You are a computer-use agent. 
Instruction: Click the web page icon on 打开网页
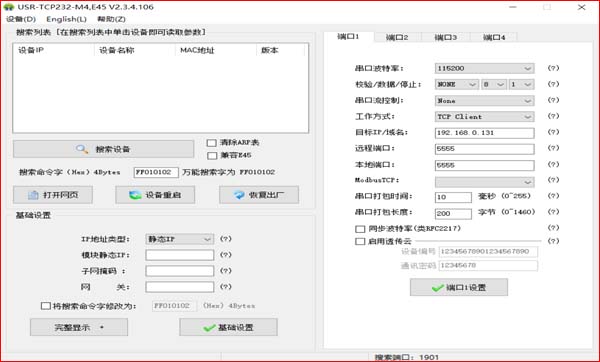point(33,195)
